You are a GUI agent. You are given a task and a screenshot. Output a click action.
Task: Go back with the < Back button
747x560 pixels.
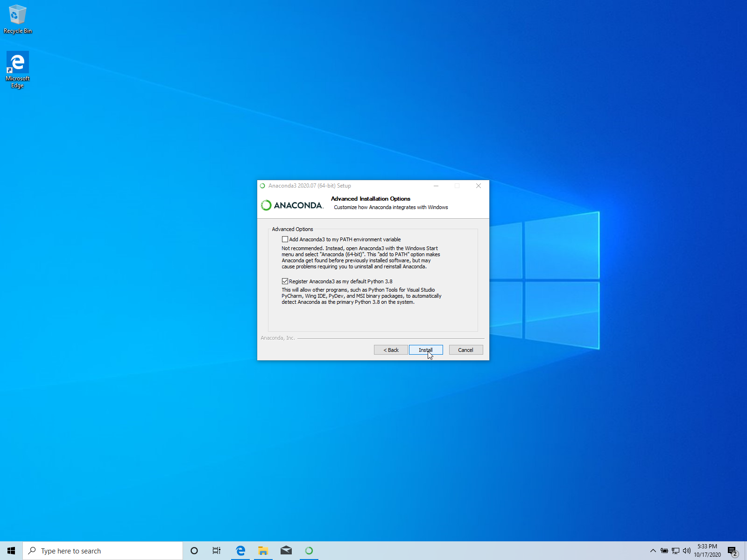pos(391,350)
